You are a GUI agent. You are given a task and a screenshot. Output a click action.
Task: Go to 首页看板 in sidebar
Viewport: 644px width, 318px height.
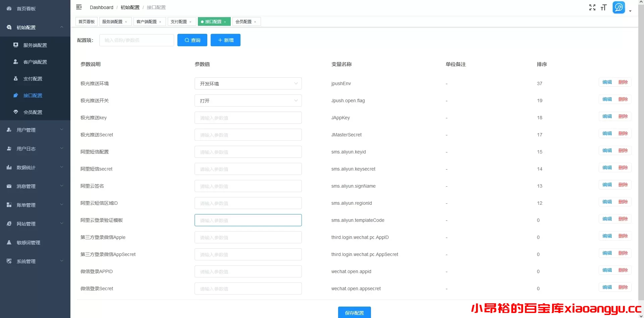[26, 9]
